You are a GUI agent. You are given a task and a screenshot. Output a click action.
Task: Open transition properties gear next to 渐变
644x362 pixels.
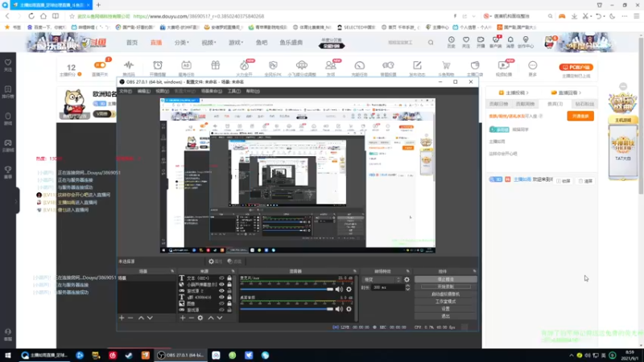pos(407,279)
